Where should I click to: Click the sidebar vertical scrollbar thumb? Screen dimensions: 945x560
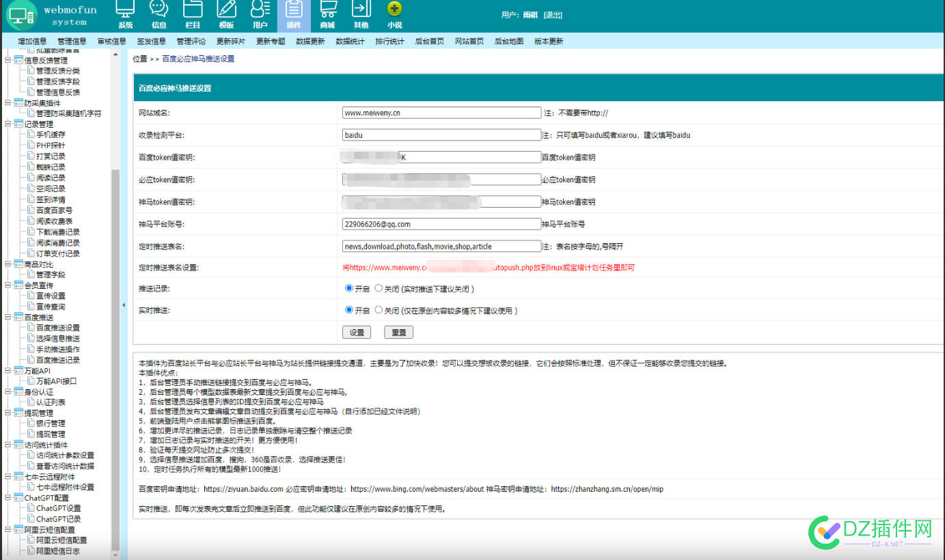115,359
